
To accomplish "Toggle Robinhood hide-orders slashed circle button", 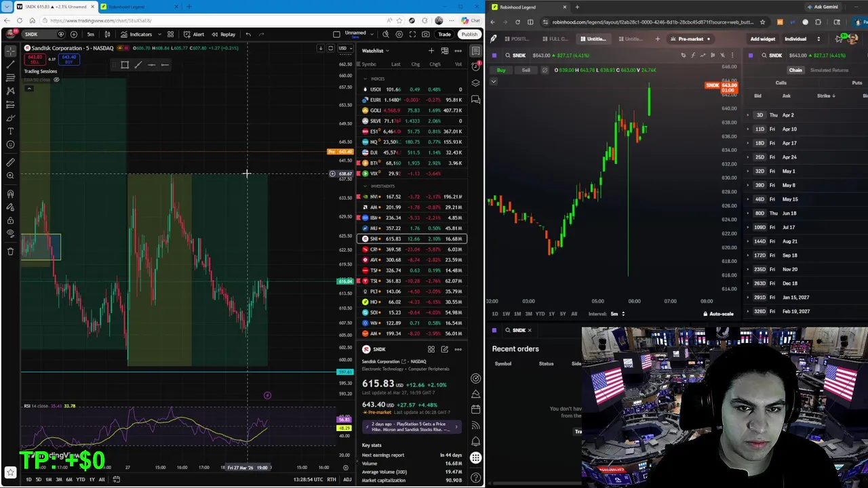I will click(545, 70).
